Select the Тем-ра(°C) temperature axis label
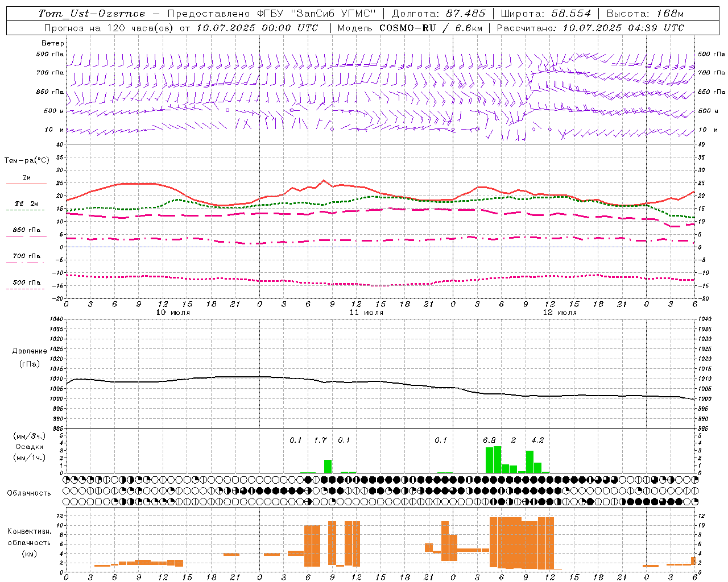The height and width of the screenshot is (582, 728). click(x=27, y=161)
